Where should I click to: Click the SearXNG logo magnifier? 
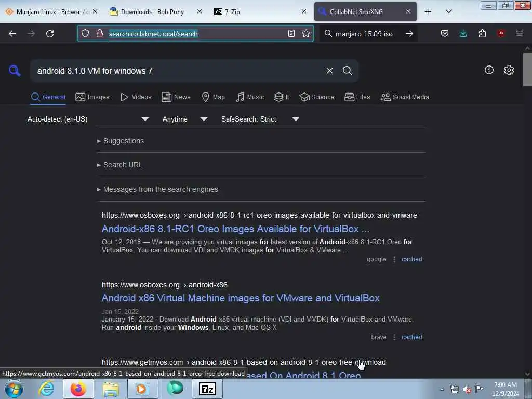(14, 71)
